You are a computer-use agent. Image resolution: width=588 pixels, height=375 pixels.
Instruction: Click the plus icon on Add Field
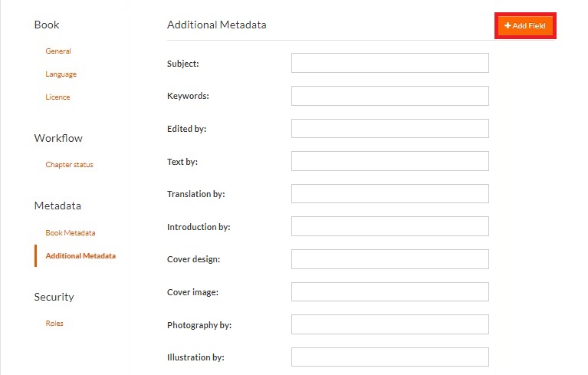[x=508, y=26]
